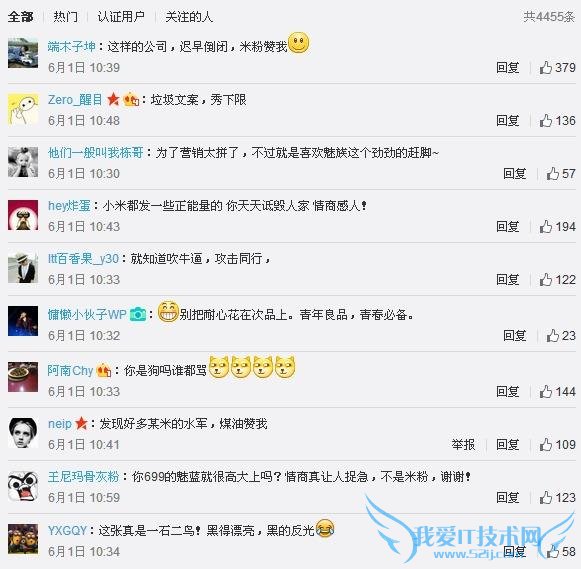The height and width of the screenshot is (569, 581).
Task: Like the comment by 端木子坤
Action: point(545,67)
